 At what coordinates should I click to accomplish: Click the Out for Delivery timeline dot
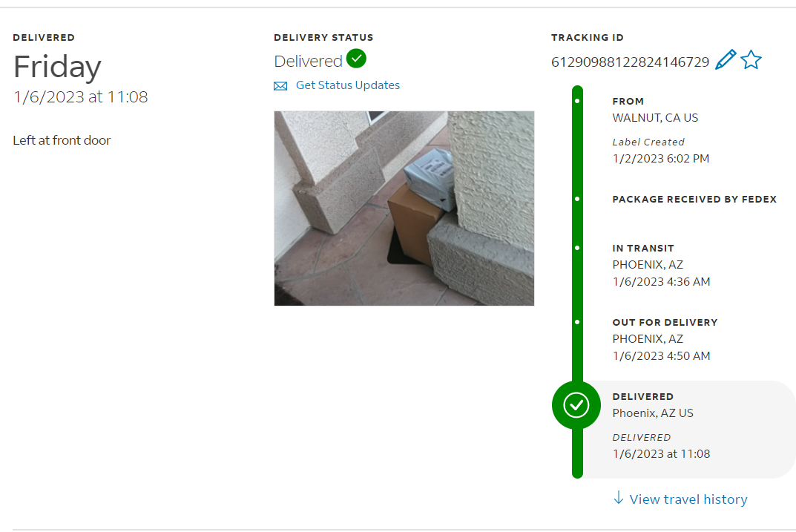pos(577,322)
